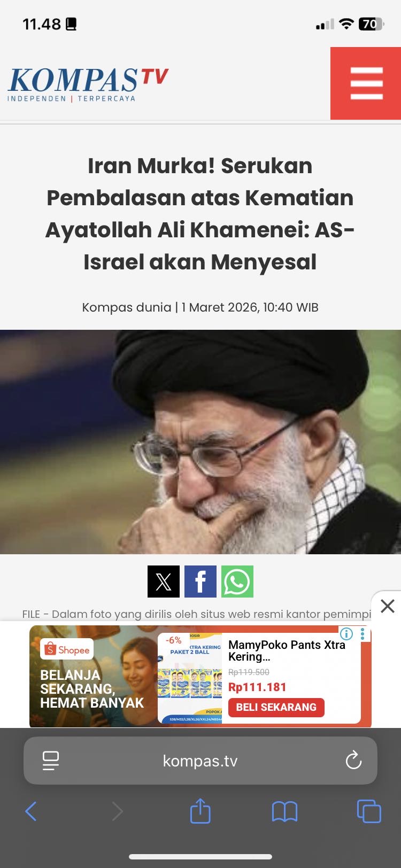Reload the page with refresh icon
The image size is (401, 868).
(353, 761)
